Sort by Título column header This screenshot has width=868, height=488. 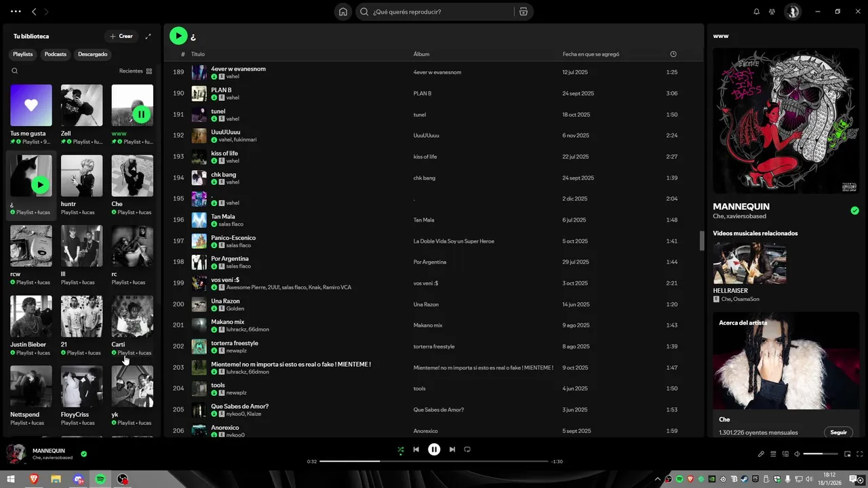198,54
